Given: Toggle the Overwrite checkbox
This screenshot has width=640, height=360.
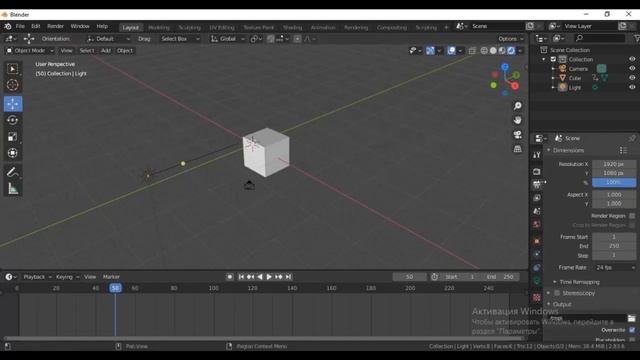Looking at the screenshot, I should coord(632,330).
